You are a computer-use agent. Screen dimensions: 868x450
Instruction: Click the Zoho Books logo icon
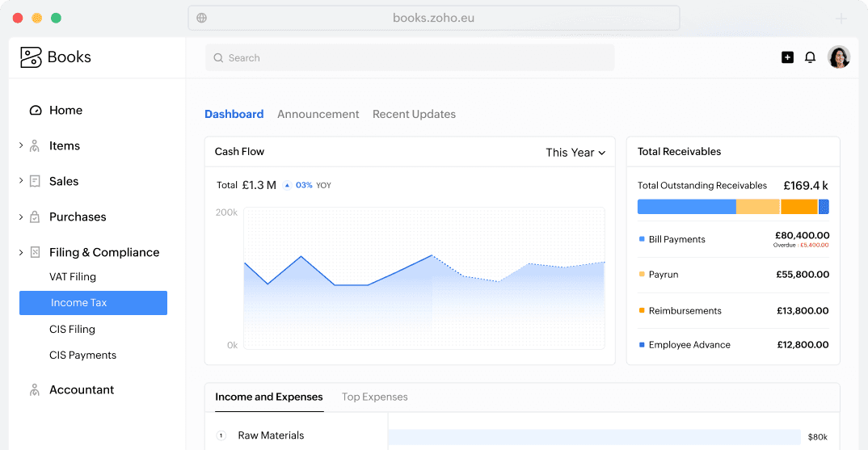(x=31, y=57)
